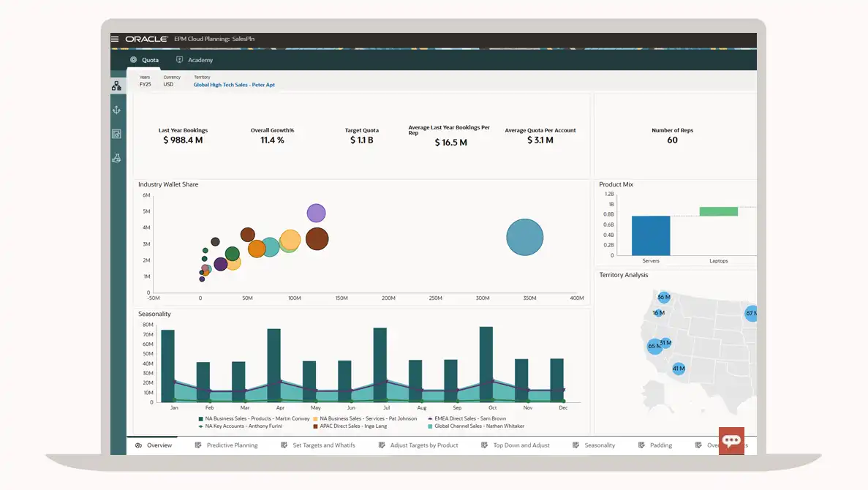Click the Oracle logo in header

147,39
